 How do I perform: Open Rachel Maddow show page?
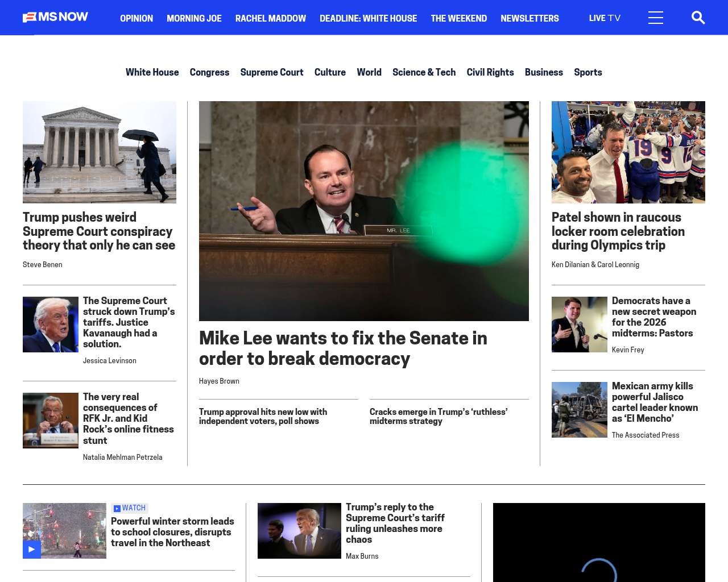[271, 18]
